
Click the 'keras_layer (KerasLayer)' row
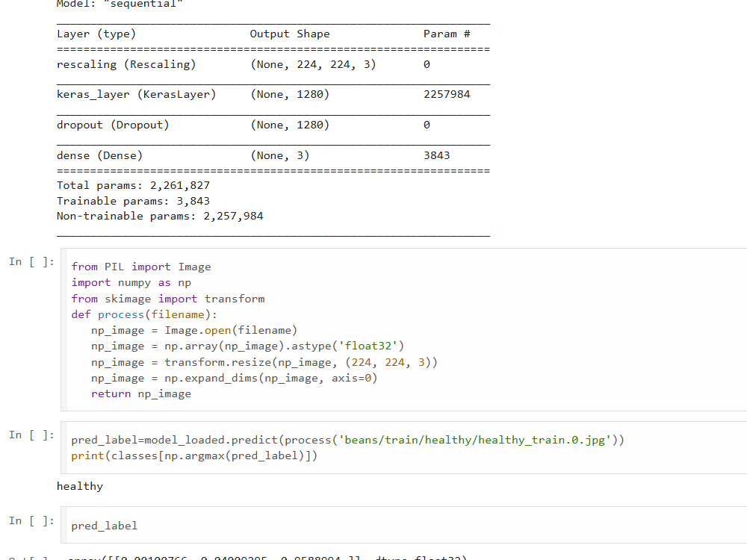click(x=273, y=94)
